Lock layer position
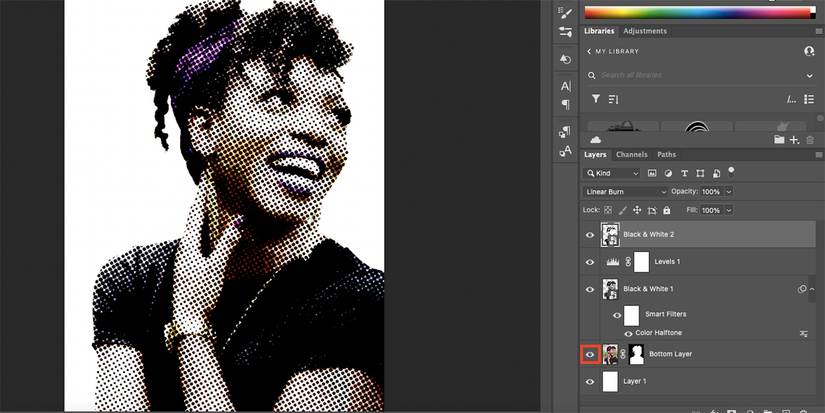 tap(637, 210)
